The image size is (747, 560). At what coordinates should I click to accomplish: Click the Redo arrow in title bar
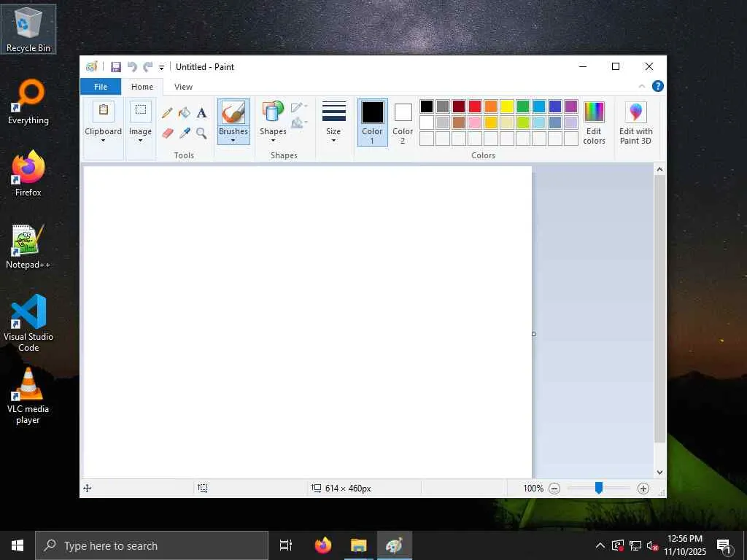[x=148, y=67]
